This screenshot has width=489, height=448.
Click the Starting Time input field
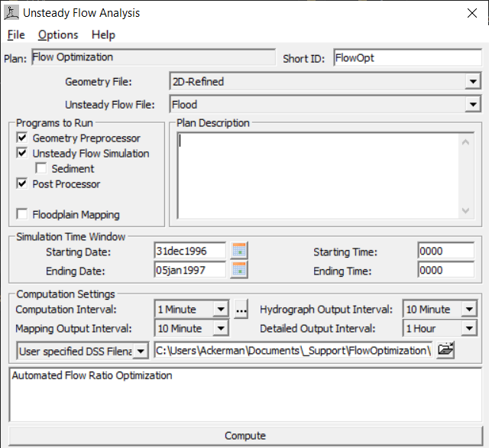point(445,251)
